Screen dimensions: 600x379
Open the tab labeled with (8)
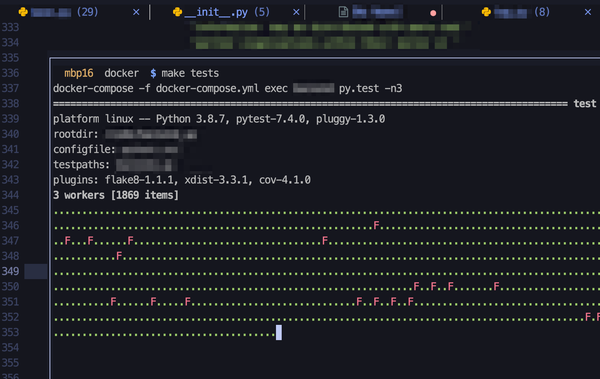coord(521,12)
